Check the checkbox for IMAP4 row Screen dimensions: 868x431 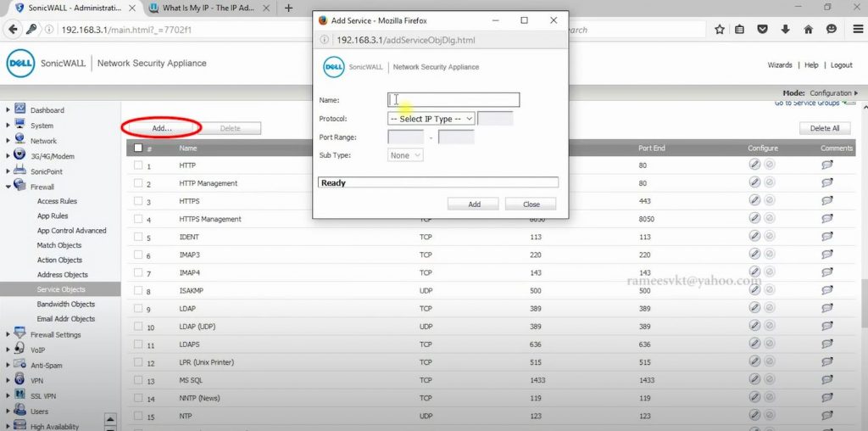coord(138,272)
